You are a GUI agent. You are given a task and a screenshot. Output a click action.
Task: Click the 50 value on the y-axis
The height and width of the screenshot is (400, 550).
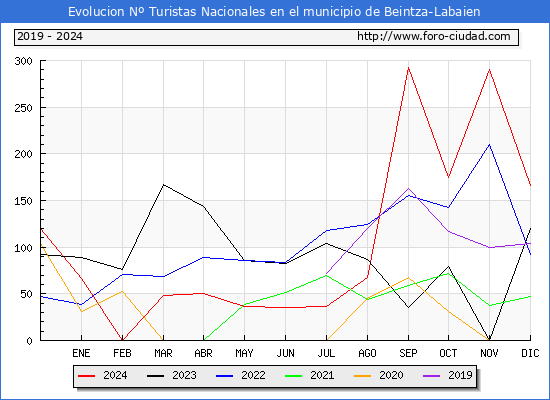26,294
